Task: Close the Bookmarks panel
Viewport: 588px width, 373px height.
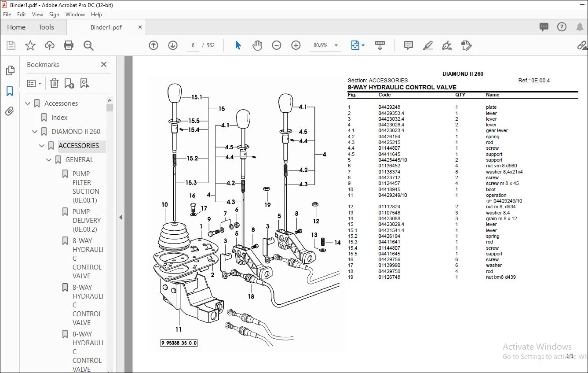Action: tap(104, 64)
